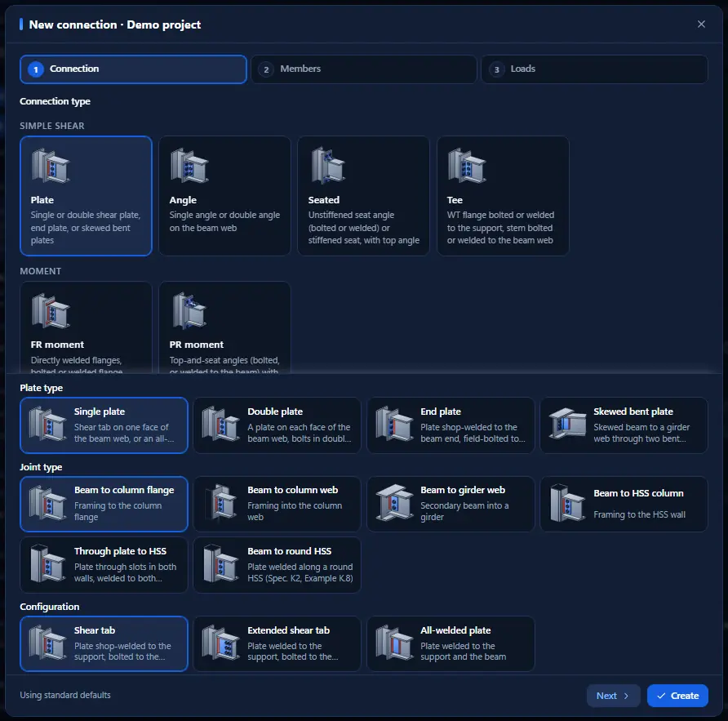Click the 'PR moment' title text
Image resolution: width=728 pixels, height=721 pixels.
click(197, 345)
